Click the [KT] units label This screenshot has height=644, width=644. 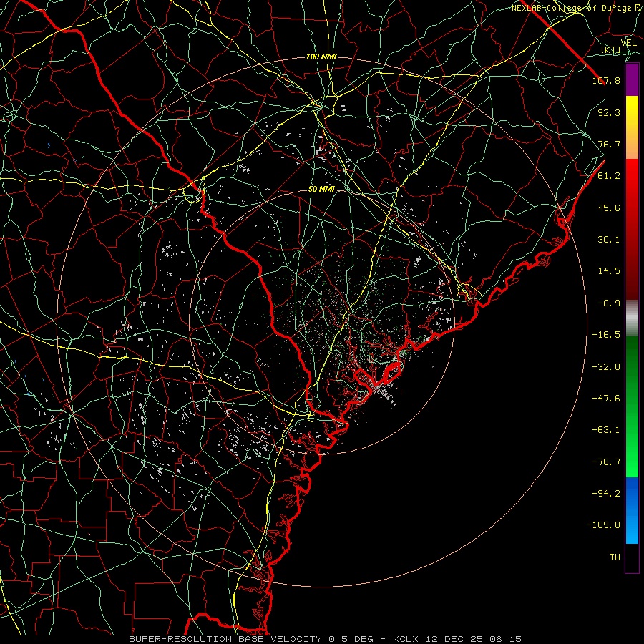click(611, 49)
